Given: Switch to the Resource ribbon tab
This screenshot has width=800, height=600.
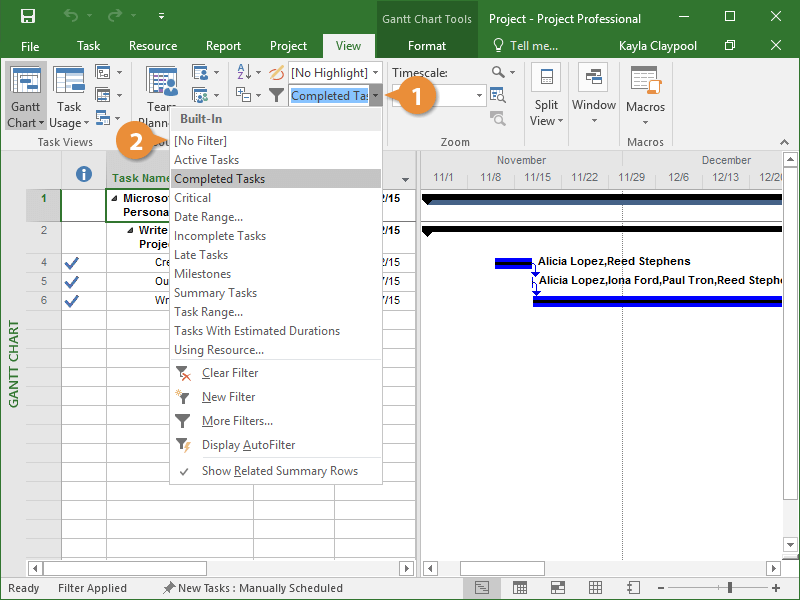Looking at the screenshot, I should tap(153, 46).
